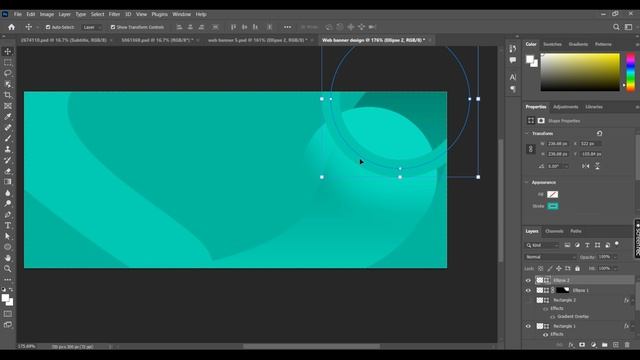Open the File menu

(x=18, y=14)
